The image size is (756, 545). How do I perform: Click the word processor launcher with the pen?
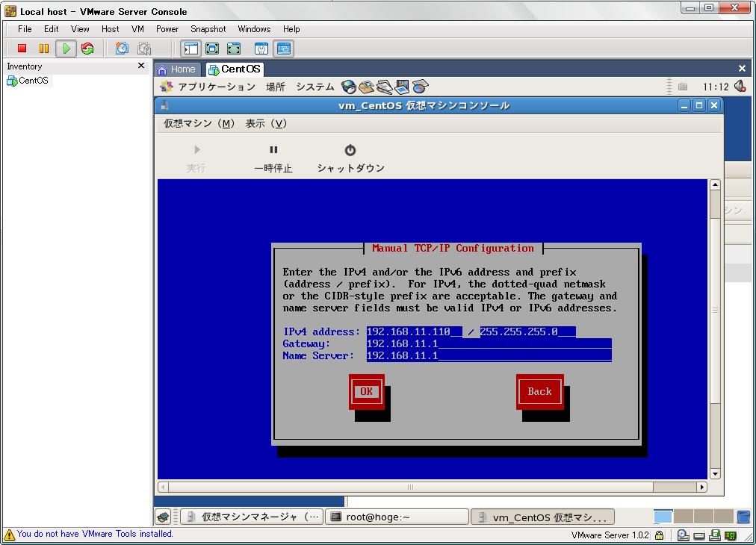coord(384,87)
